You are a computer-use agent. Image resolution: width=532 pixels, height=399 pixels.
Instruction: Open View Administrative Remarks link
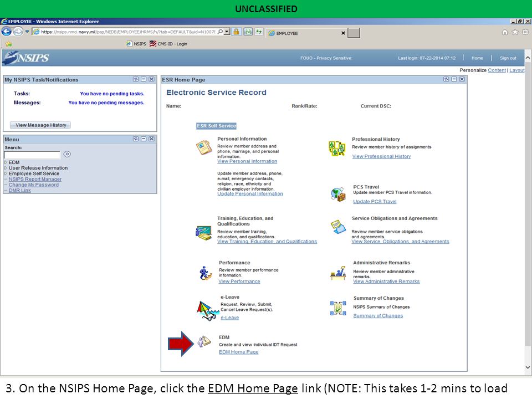click(386, 282)
